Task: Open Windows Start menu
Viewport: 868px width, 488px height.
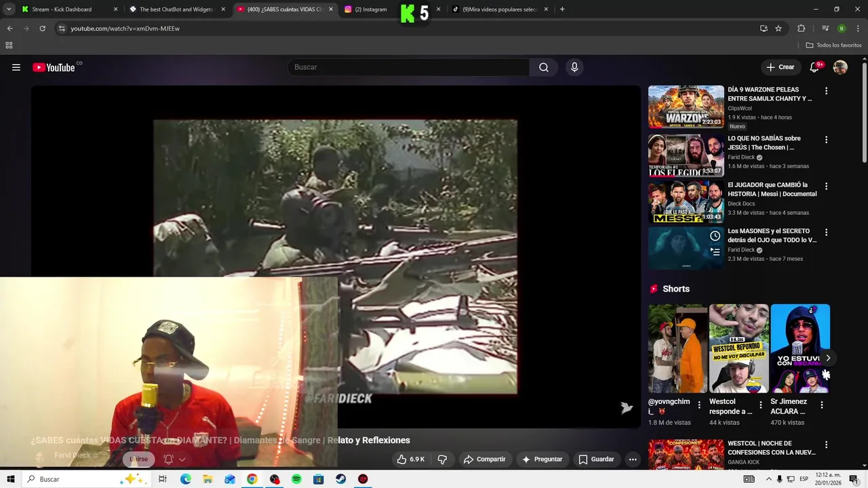Action: coord(10,479)
